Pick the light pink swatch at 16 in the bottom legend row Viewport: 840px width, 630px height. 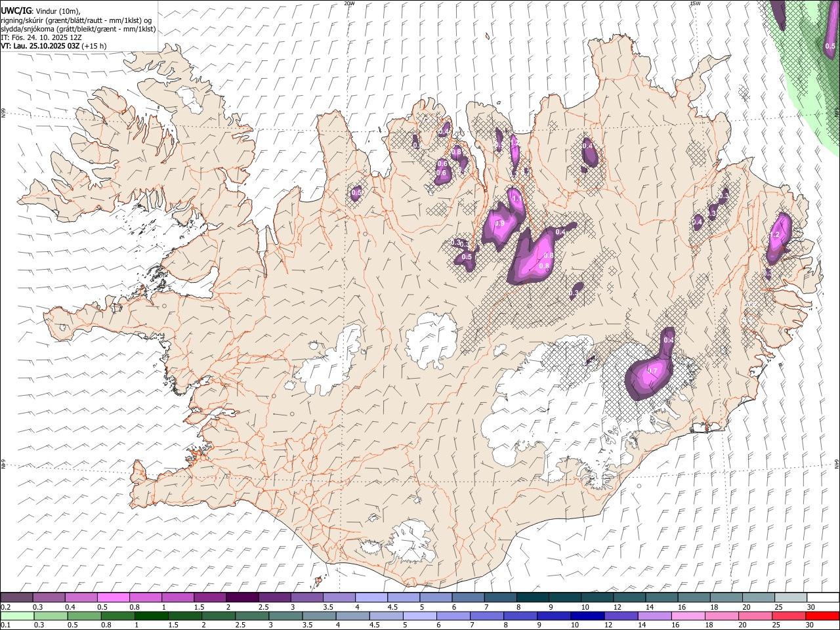[x=688, y=616]
